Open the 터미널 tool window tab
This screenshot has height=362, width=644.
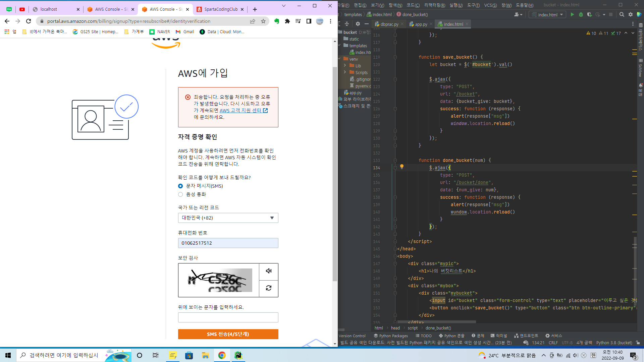[x=499, y=336]
